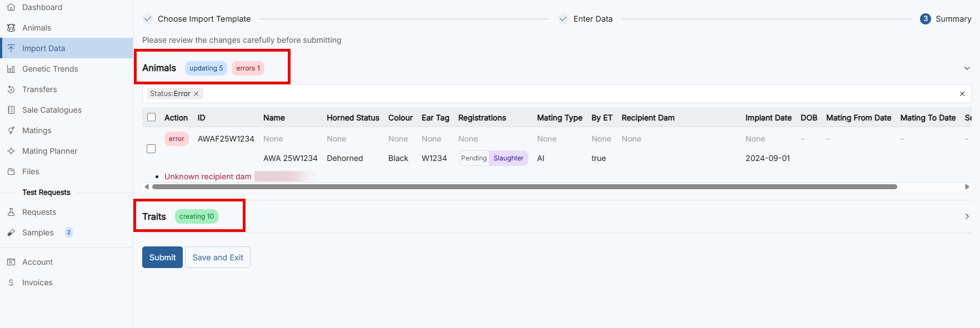This screenshot has height=328, width=980.
Task: Open Dashboard from the sidebar
Action: [42, 7]
